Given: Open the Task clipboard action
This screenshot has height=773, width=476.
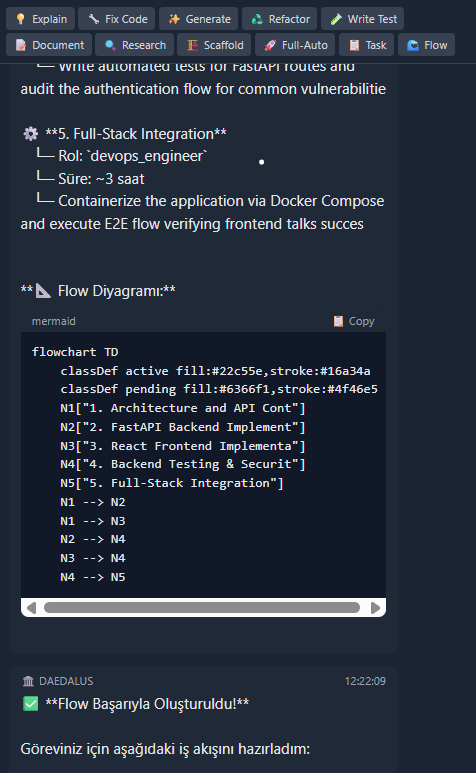Looking at the screenshot, I should (367, 45).
